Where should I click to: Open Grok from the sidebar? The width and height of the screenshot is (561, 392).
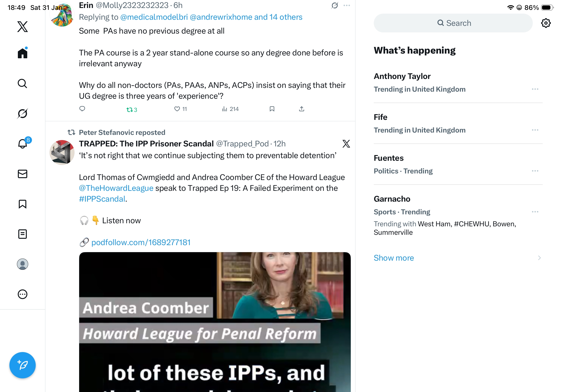tap(23, 114)
